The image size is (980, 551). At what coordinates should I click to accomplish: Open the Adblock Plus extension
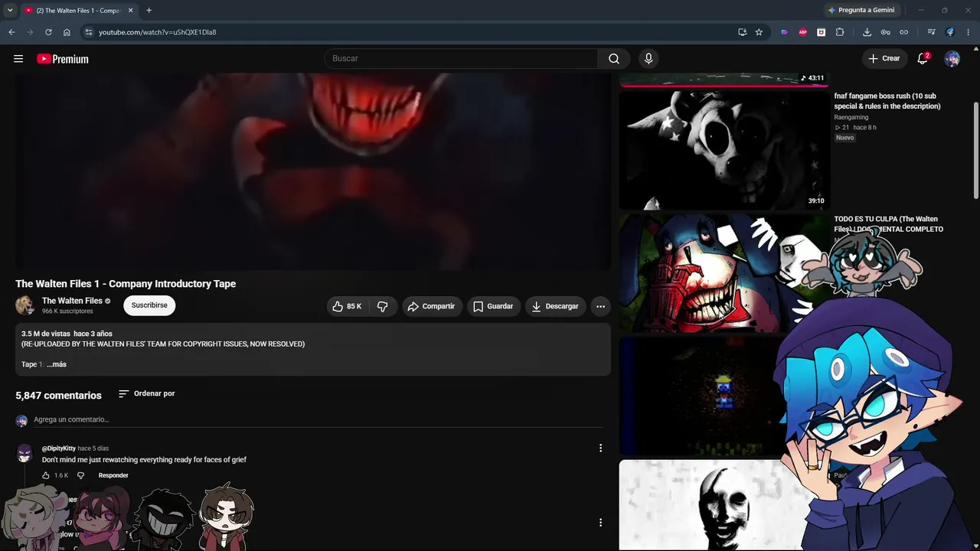click(x=802, y=32)
